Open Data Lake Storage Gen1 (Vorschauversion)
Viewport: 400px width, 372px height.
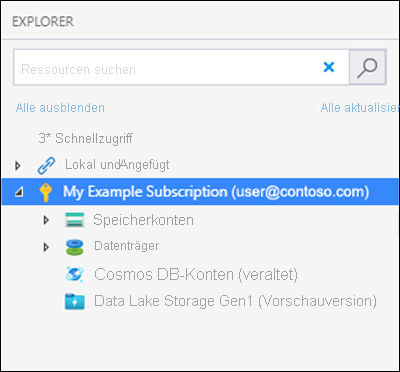click(x=235, y=301)
